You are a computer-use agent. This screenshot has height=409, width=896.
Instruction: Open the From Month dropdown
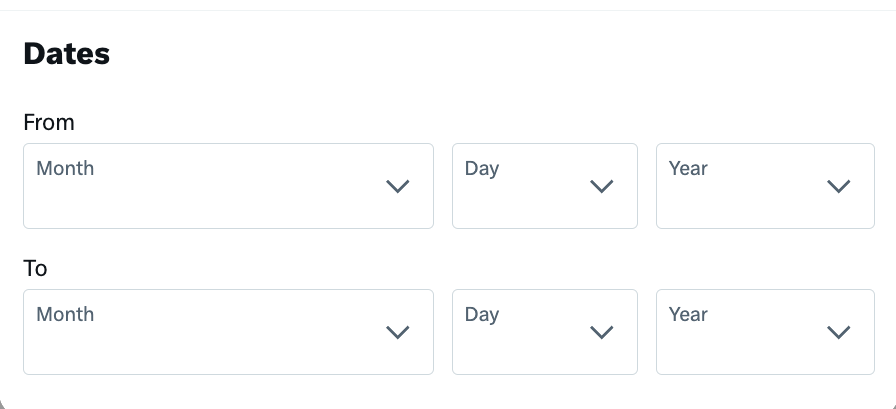point(228,186)
